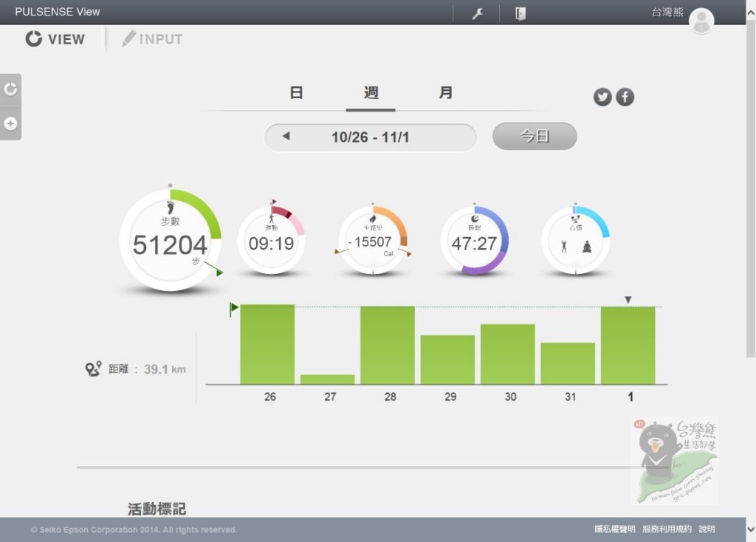Viewport: 756px width, 542px height.
Task: Select the bar for day 30
Action: 508,354
